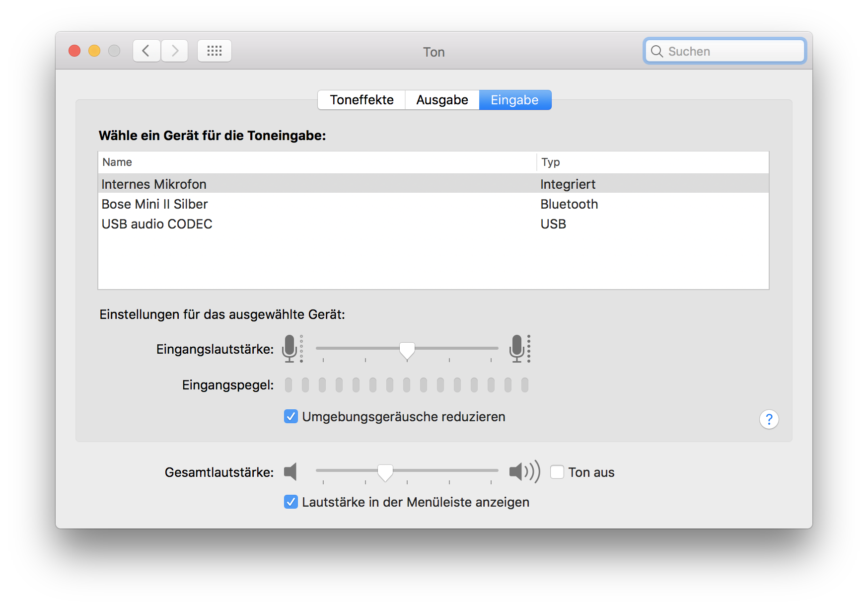
Task: Show all preferences grid icon
Action: click(x=215, y=51)
